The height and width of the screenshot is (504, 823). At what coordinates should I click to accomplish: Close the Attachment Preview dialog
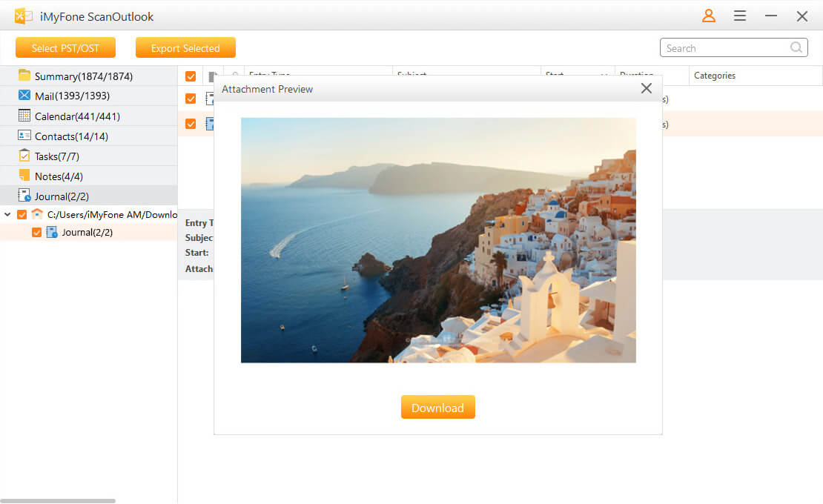646,89
